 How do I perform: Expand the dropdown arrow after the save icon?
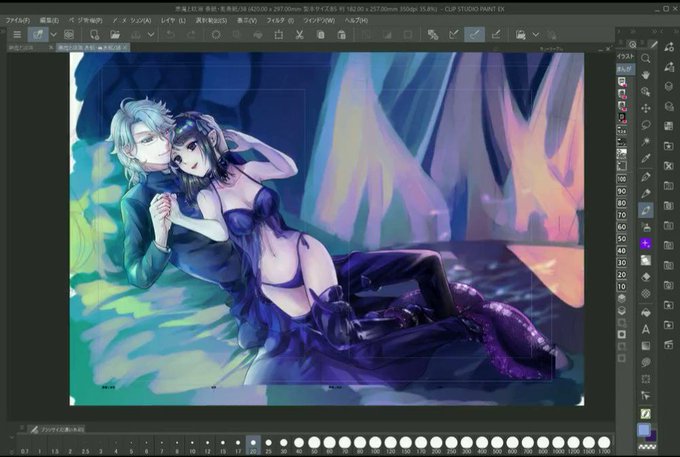tap(151, 35)
